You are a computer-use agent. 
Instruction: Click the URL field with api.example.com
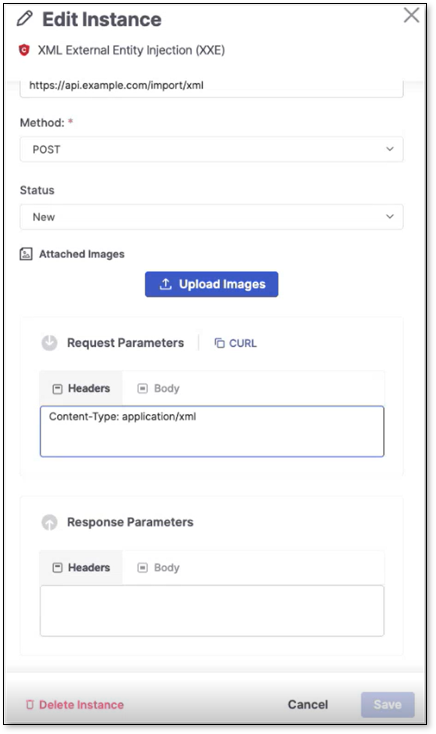coord(211,87)
